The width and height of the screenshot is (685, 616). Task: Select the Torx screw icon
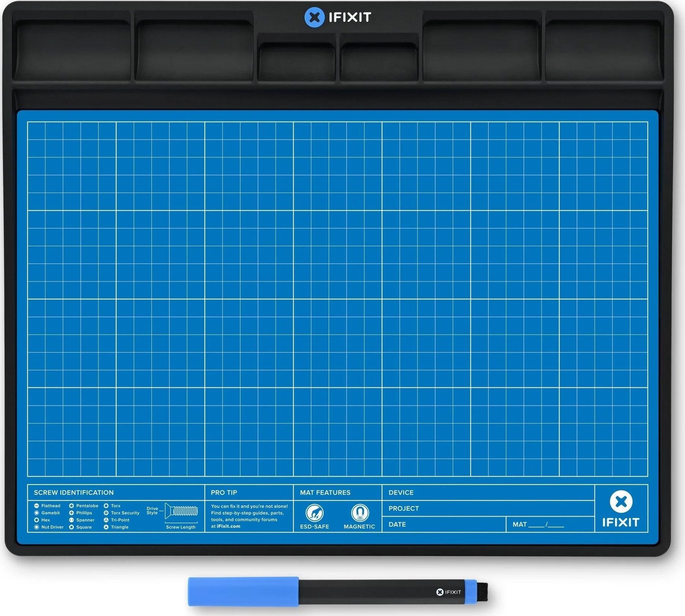(x=106, y=506)
